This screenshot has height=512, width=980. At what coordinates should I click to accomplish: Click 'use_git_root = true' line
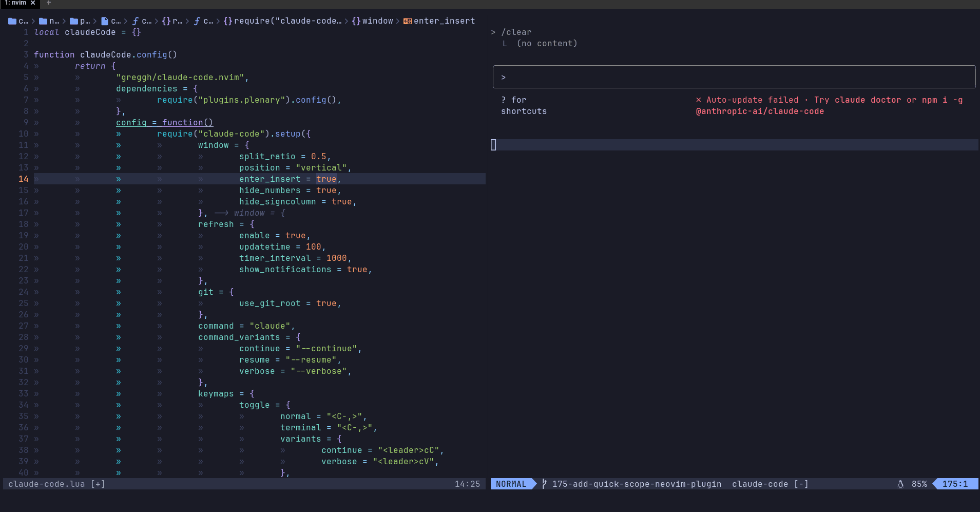click(288, 304)
